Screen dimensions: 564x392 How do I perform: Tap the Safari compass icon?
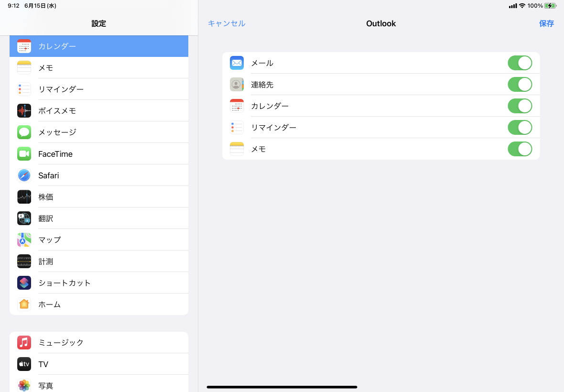tap(24, 175)
